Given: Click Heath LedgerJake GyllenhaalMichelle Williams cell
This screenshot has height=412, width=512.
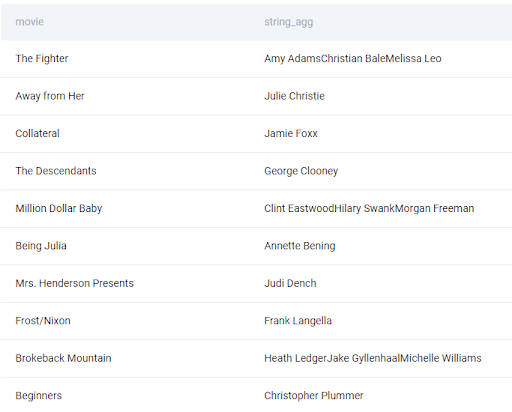Looking at the screenshot, I should click(x=373, y=358).
